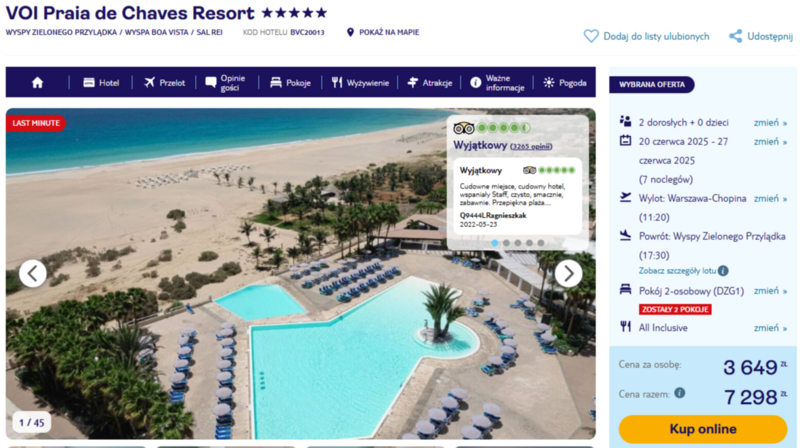Click the home icon in navigation bar
800x448 pixels.
point(37,83)
